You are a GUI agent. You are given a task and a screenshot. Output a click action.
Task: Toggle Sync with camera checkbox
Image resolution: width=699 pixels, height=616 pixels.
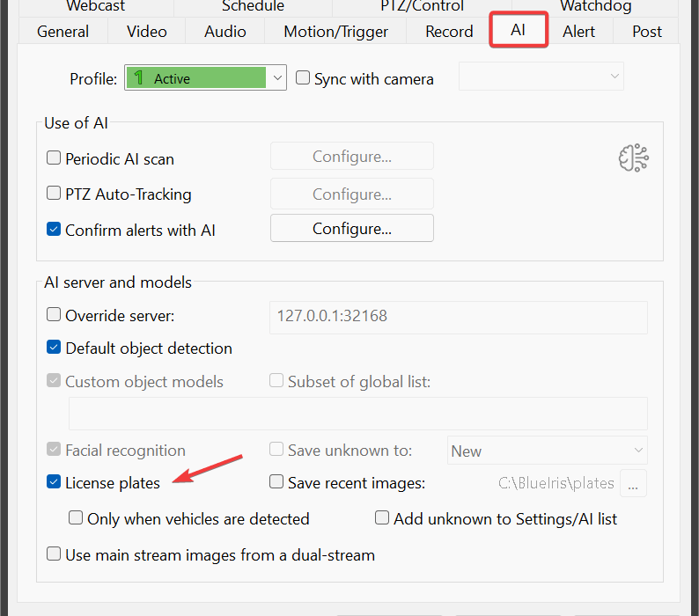pos(304,78)
